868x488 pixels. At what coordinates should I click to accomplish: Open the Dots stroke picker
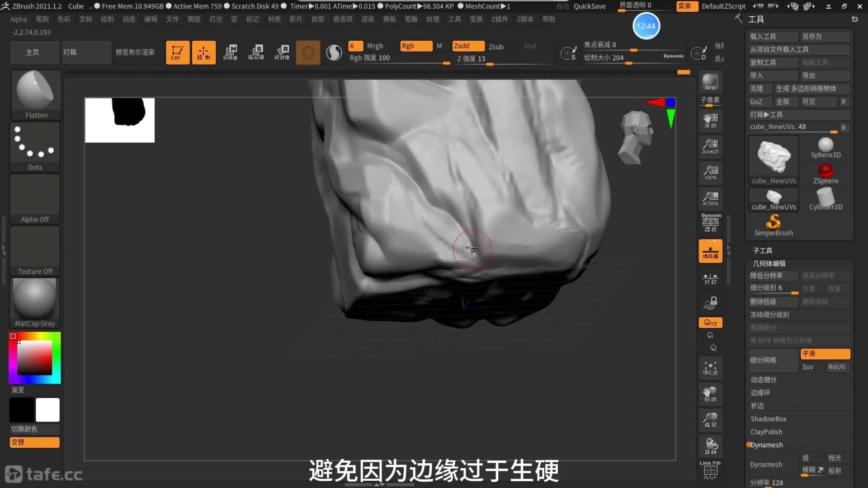click(x=35, y=147)
